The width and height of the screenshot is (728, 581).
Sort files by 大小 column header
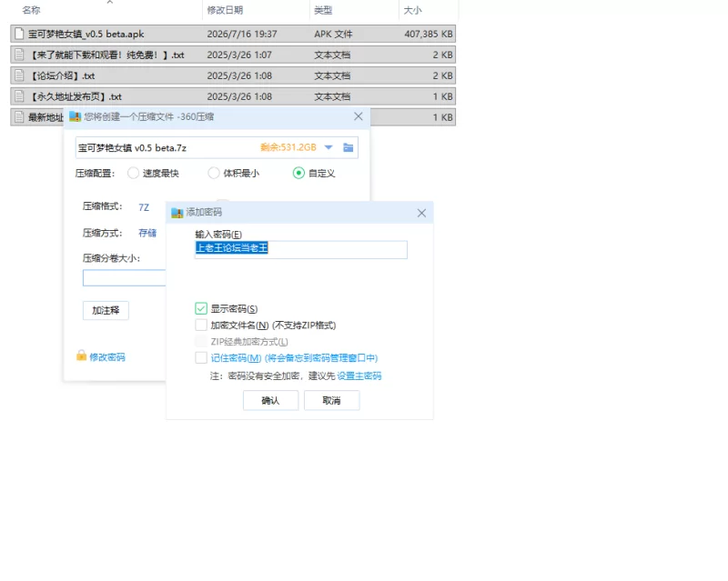(x=413, y=10)
